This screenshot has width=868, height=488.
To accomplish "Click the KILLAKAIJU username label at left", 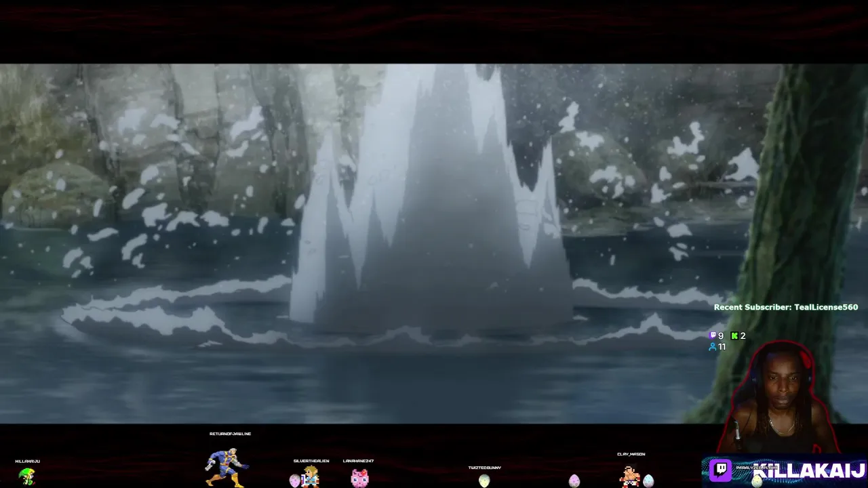I will [x=27, y=461].
